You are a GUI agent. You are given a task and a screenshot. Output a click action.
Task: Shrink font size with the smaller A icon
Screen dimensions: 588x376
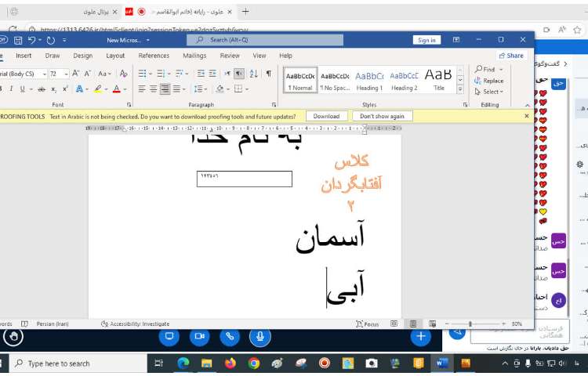coord(88,74)
